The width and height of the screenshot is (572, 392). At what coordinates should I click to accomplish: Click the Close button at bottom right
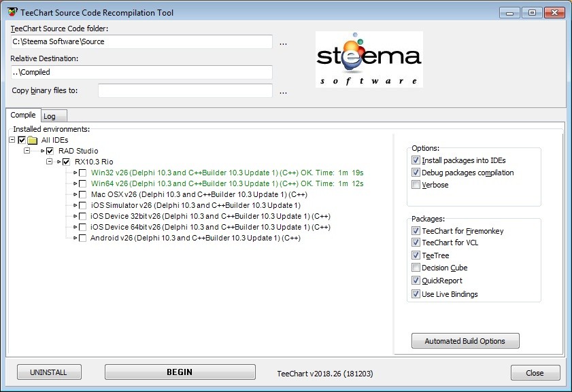click(535, 373)
